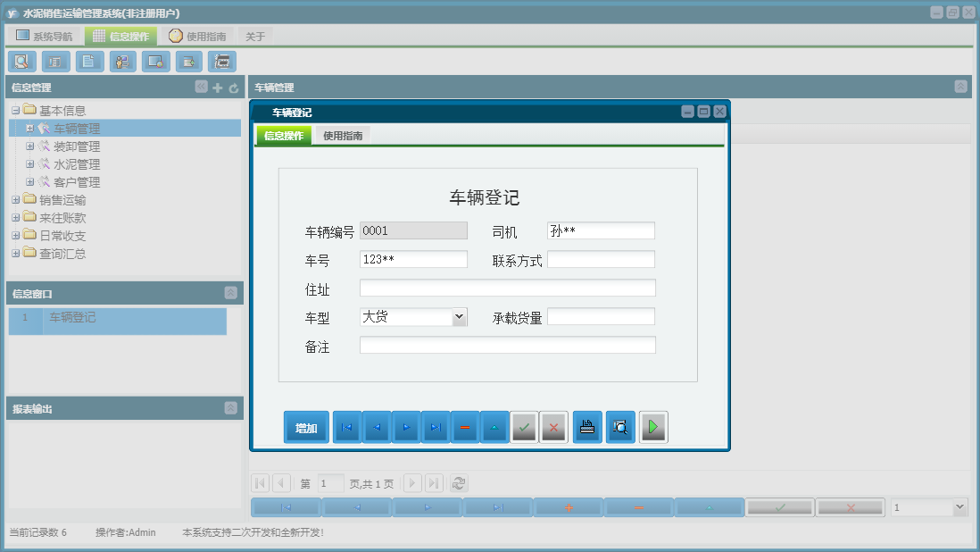Click the display preview icon on the toolbar
Screen dimensions: 980x552
tap(155, 62)
